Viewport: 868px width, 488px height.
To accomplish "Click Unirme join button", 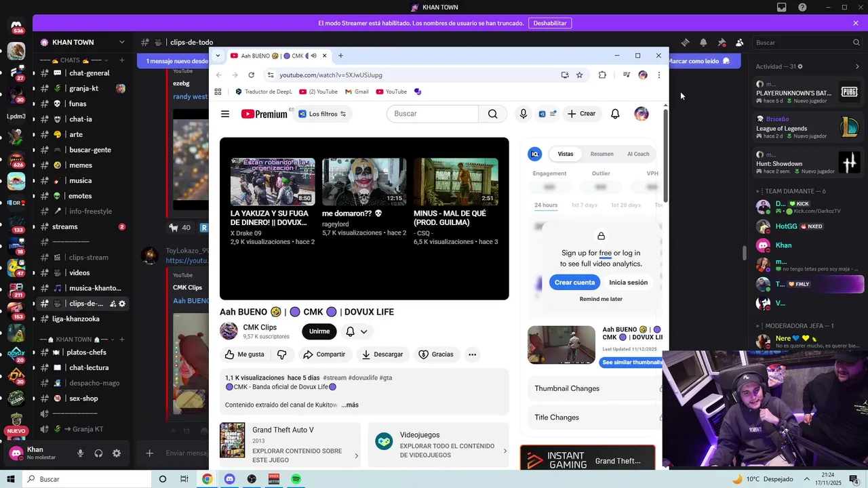I will point(319,331).
